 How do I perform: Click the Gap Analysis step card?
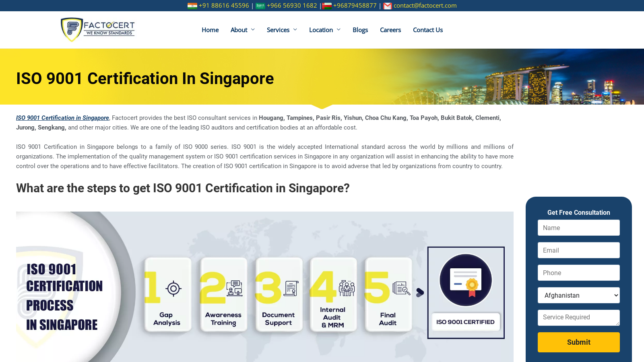click(168, 295)
